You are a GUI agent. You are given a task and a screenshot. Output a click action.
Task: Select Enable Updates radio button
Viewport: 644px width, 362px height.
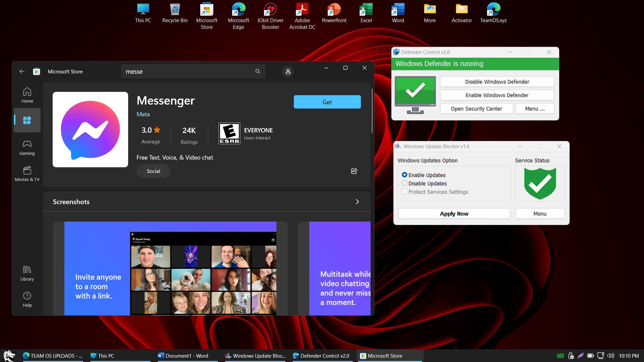pos(405,175)
